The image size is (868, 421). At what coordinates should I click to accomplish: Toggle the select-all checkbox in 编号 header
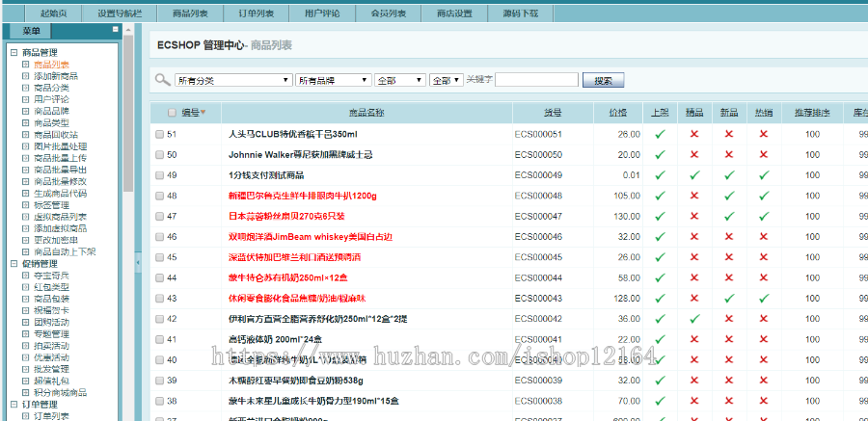point(172,113)
